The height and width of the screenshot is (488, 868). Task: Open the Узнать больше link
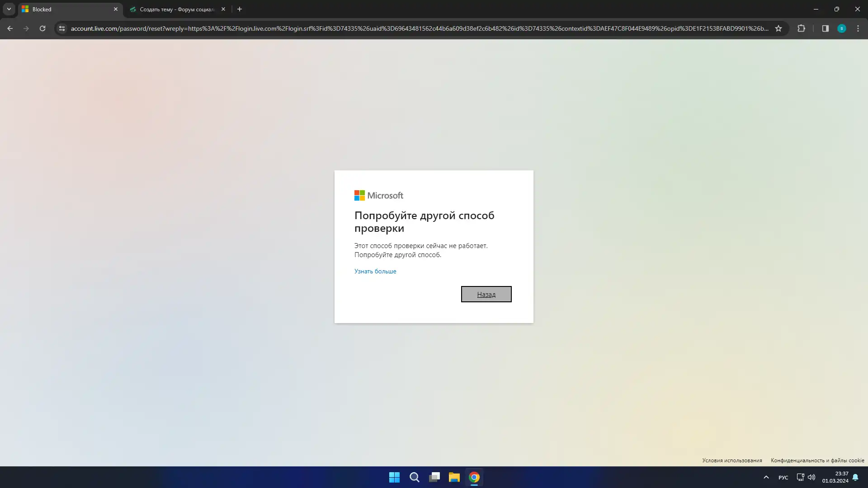[x=375, y=271]
